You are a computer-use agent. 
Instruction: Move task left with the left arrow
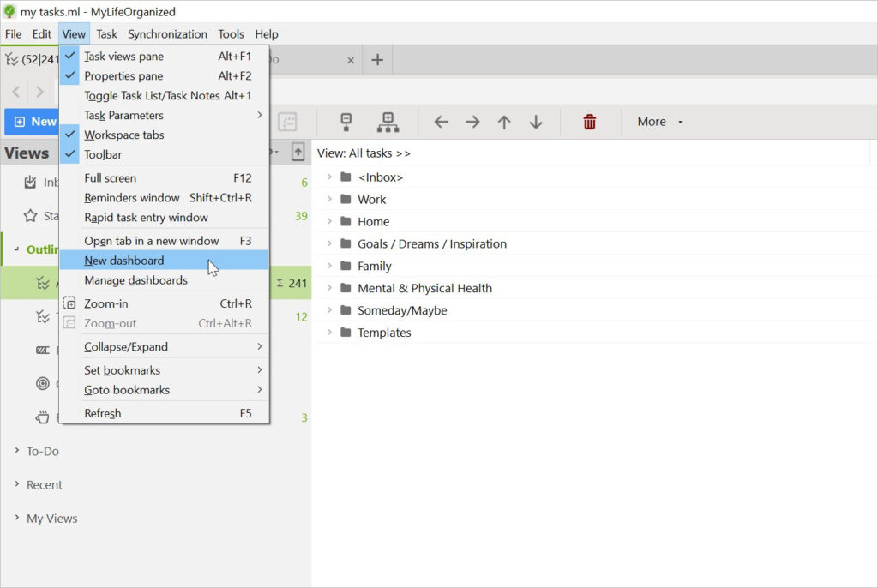click(441, 122)
